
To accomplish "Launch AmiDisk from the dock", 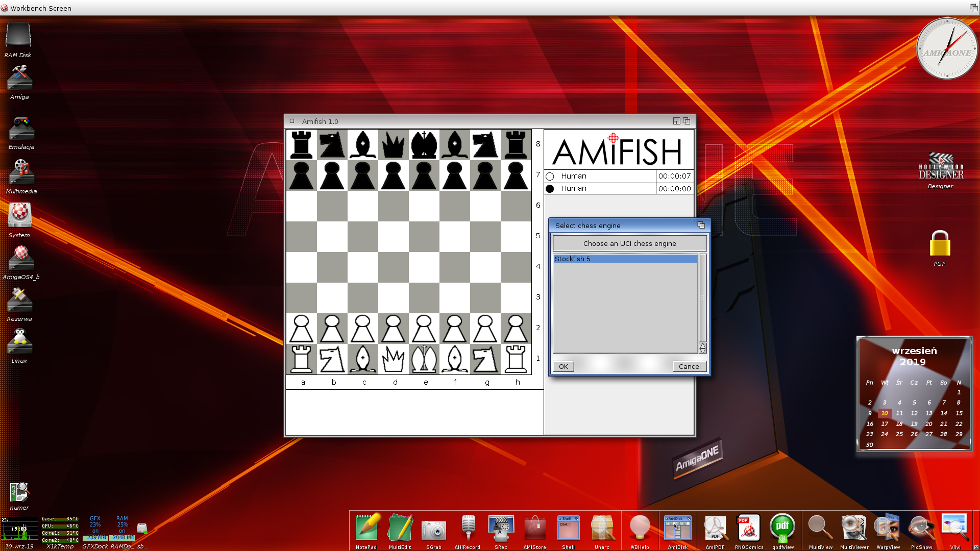I will tap(678, 532).
